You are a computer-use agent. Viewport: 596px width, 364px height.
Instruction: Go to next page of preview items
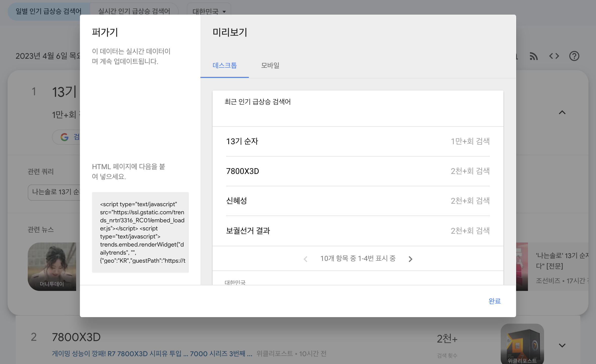pos(410,259)
